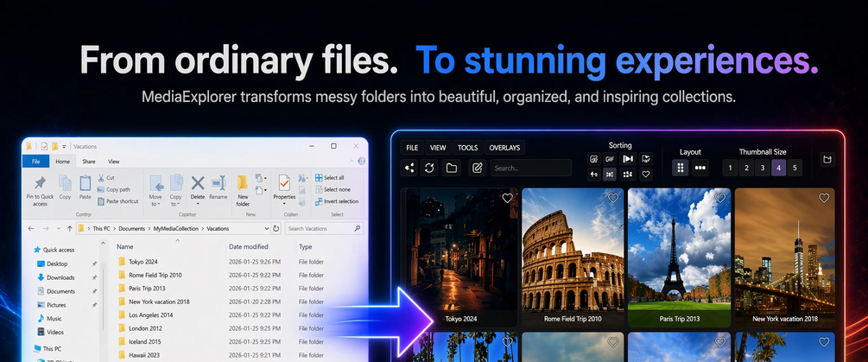This screenshot has width=868, height=362.
Task: Click Copy path in the Explorer ribbon
Action: [114, 189]
